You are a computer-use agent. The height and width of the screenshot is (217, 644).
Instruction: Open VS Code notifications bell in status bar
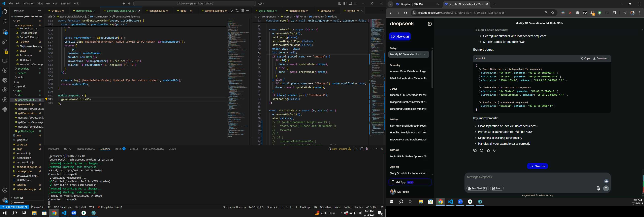[382, 207]
